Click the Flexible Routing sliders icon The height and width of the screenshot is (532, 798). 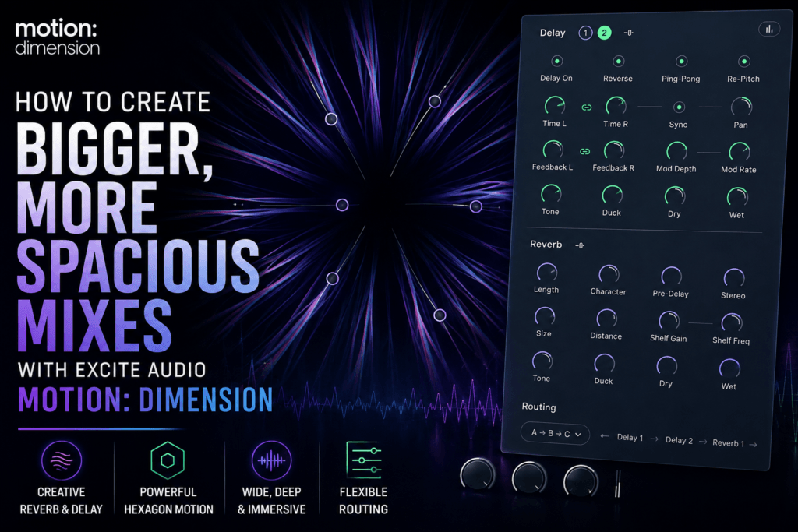pyautogui.click(x=363, y=460)
